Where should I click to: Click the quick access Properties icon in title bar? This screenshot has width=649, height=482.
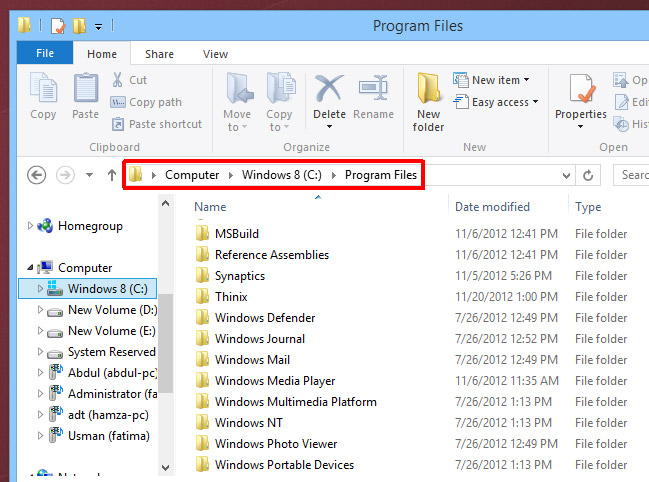click(x=58, y=26)
